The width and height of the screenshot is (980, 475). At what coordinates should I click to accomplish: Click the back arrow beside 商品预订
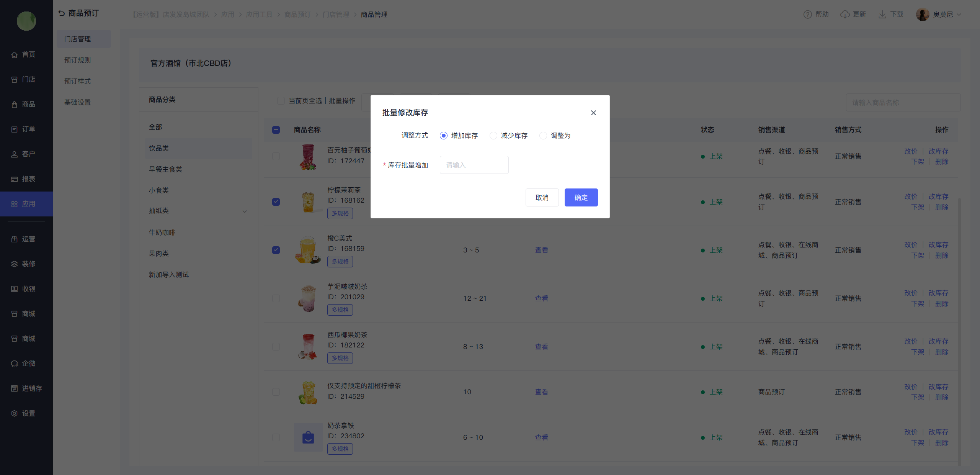[62, 13]
